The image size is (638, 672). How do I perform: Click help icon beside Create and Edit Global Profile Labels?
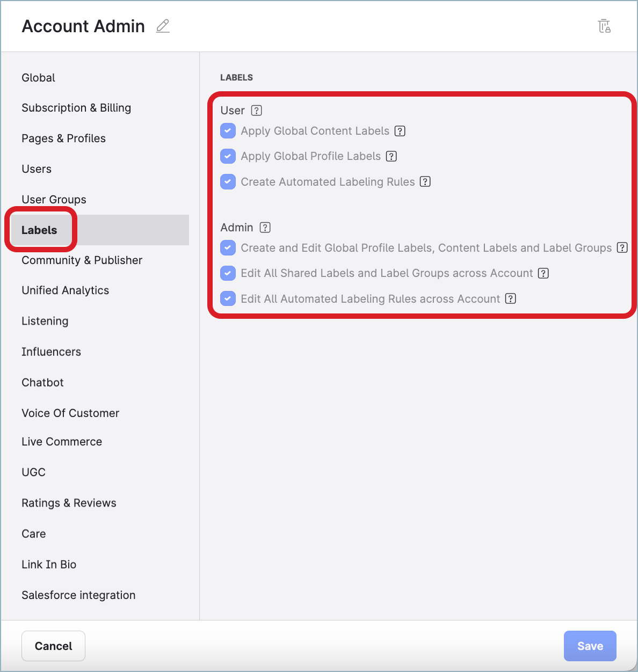click(622, 247)
